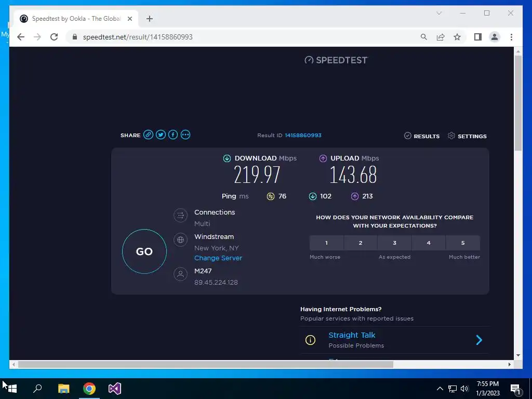532x399 pixels.
Task: Copy result link via share link icon
Action: point(148,135)
